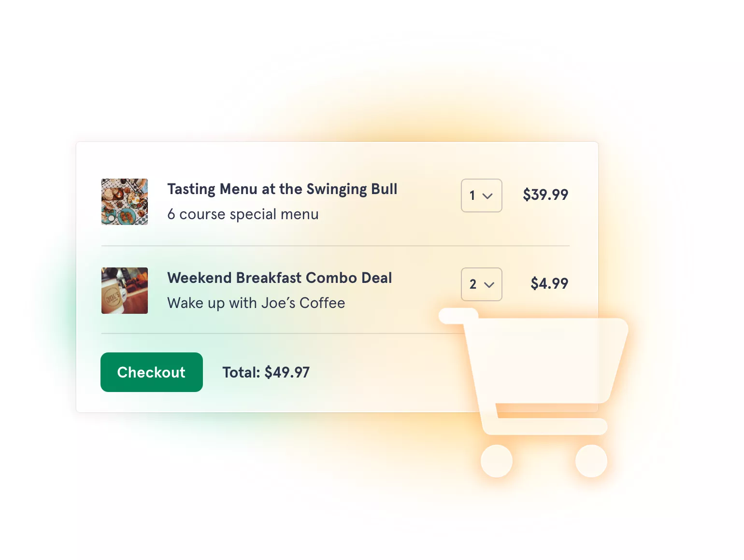The width and height of the screenshot is (744, 560).
Task: Click the chevron beside quantity 2
Action: (x=489, y=285)
